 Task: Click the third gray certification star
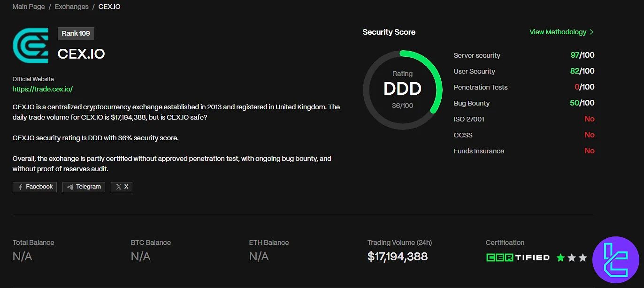583,258
